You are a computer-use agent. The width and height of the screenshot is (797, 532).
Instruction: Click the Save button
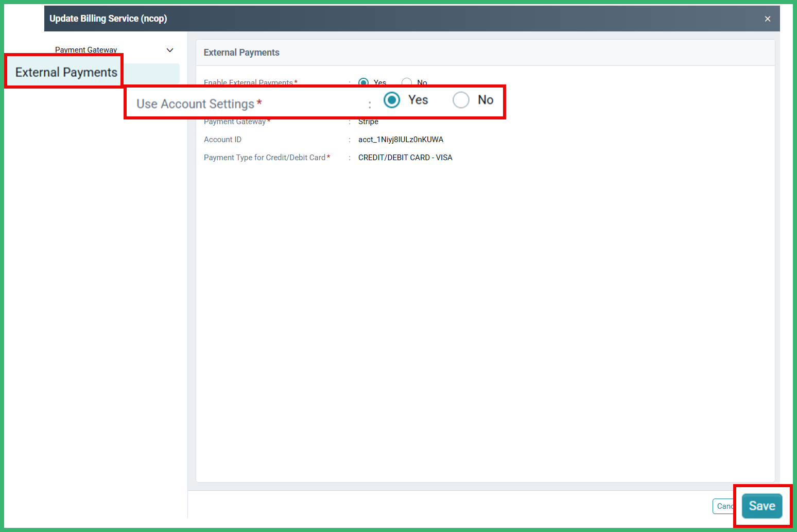click(x=762, y=506)
